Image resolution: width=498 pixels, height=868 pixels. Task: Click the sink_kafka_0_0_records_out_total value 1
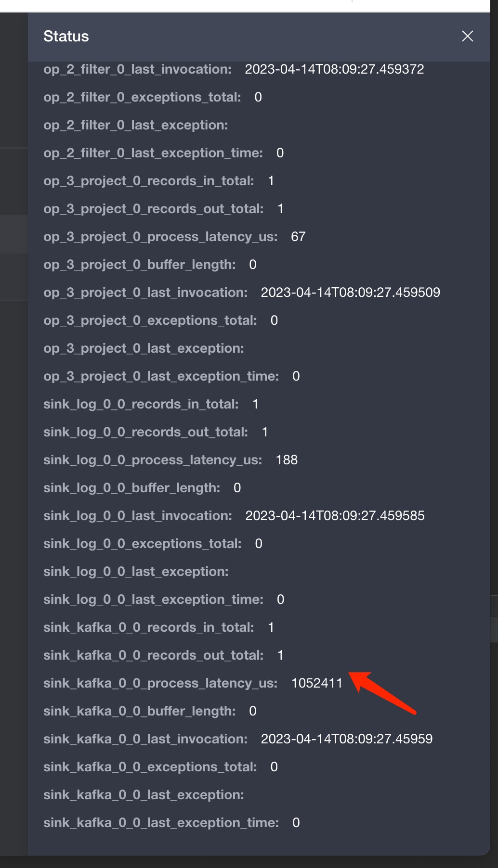point(280,655)
